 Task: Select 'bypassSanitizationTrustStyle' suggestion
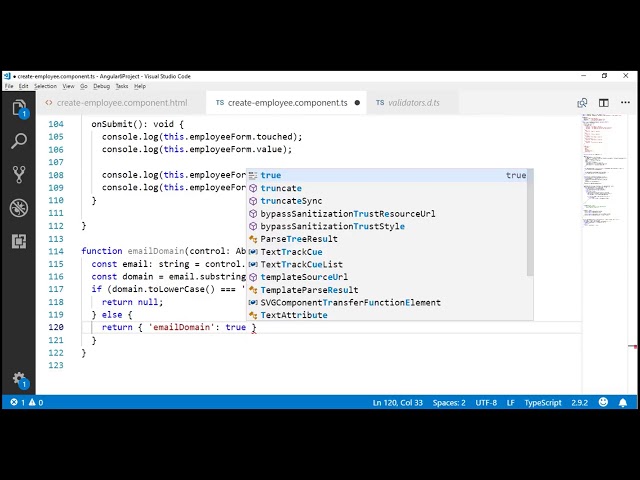[x=387, y=226]
